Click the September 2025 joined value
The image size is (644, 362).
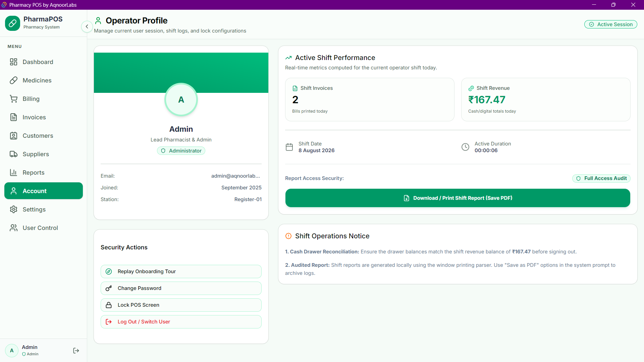(x=241, y=188)
